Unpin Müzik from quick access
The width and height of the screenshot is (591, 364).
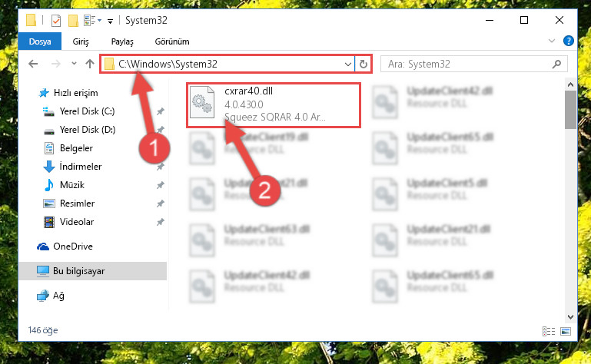coord(160,185)
